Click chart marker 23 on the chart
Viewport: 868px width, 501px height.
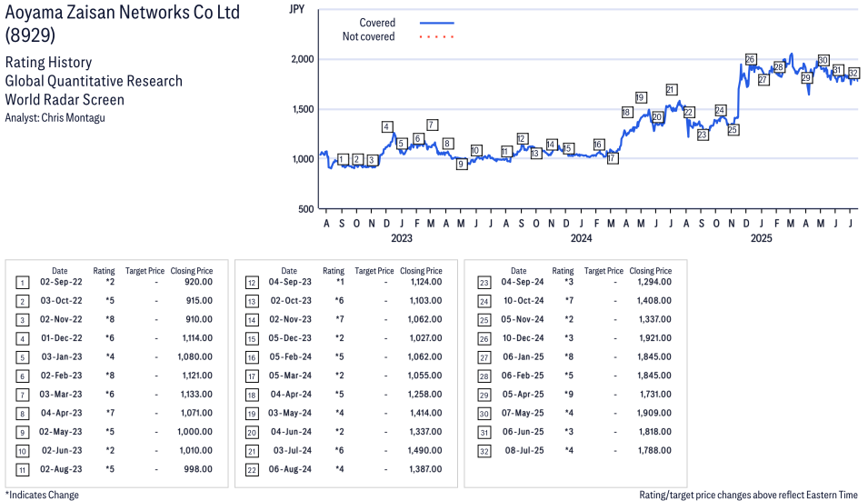click(x=703, y=135)
